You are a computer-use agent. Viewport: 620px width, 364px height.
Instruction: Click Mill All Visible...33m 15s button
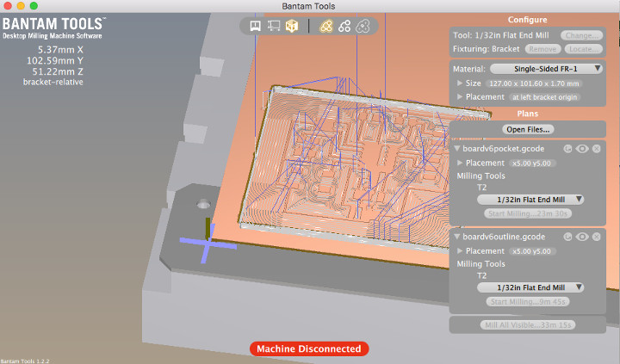pyautogui.click(x=528, y=325)
